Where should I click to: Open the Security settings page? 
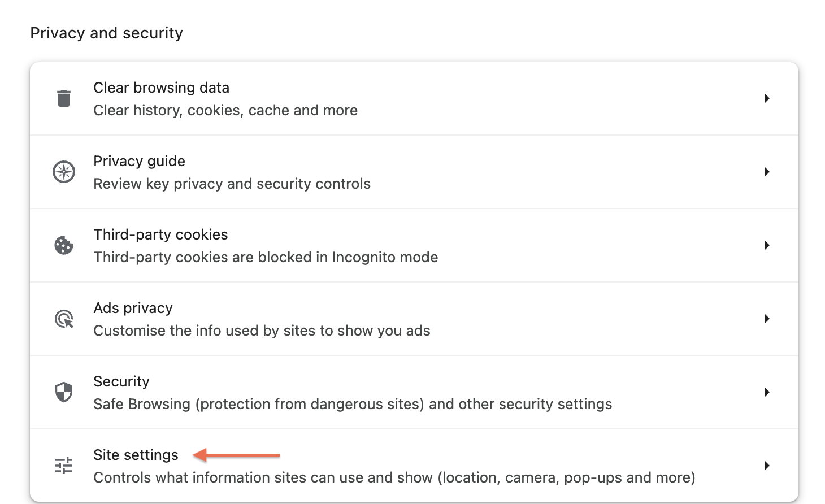pos(396,392)
